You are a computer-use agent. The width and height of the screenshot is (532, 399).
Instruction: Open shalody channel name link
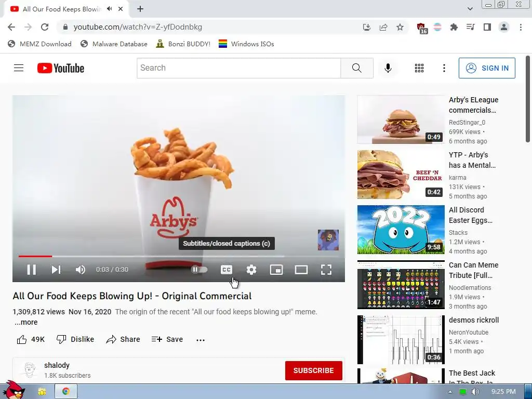click(57, 365)
